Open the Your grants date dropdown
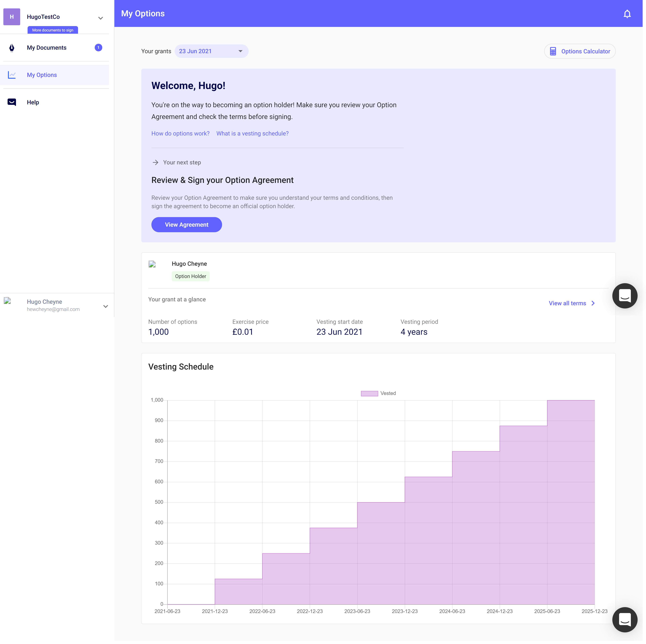 [211, 51]
